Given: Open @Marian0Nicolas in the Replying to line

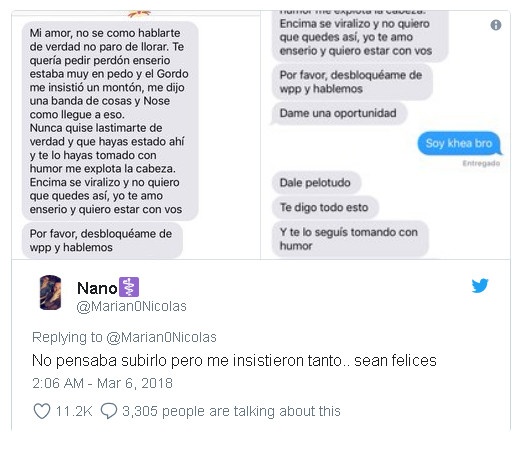Looking at the screenshot, I should pos(161,337).
